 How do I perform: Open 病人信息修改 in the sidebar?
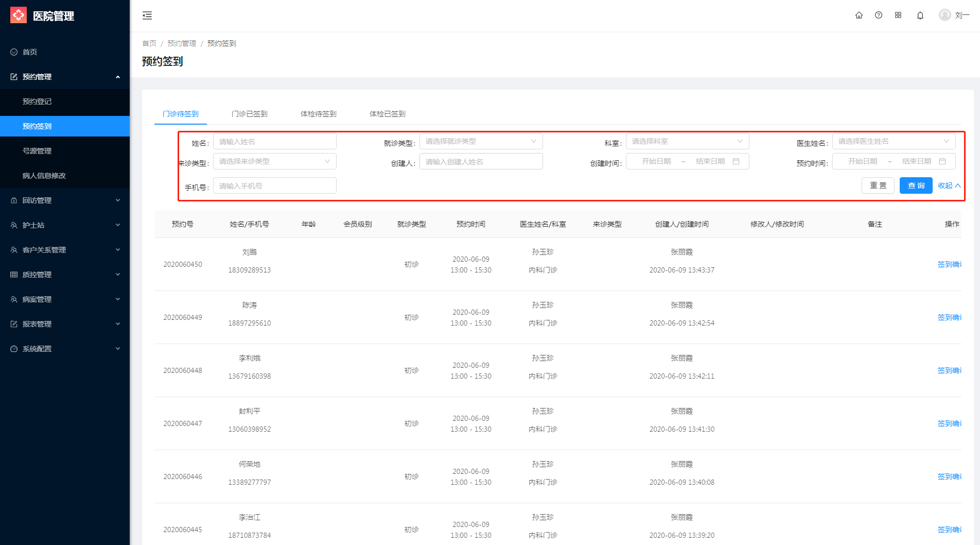click(x=65, y=176)
